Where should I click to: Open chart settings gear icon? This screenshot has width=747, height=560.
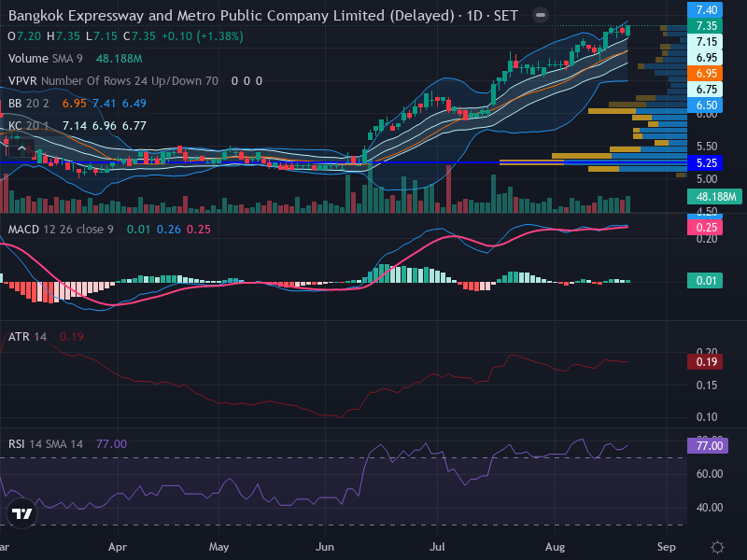[x=717, y=547]
